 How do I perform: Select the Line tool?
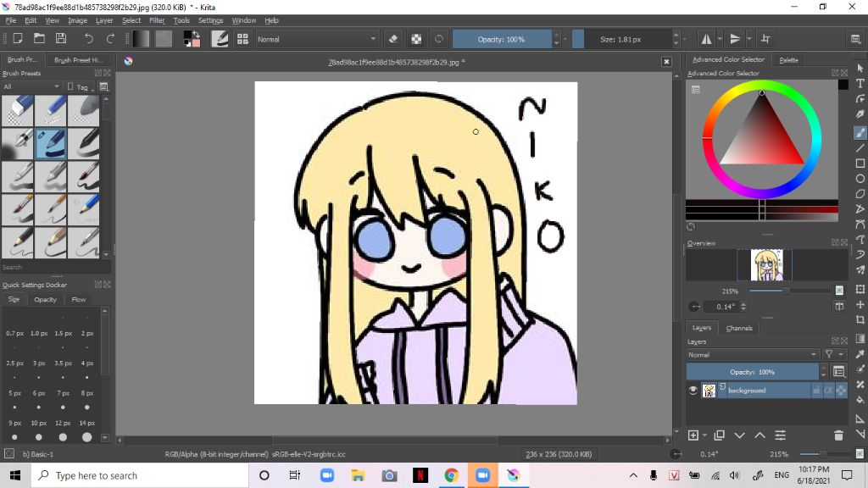pos(860,148)
